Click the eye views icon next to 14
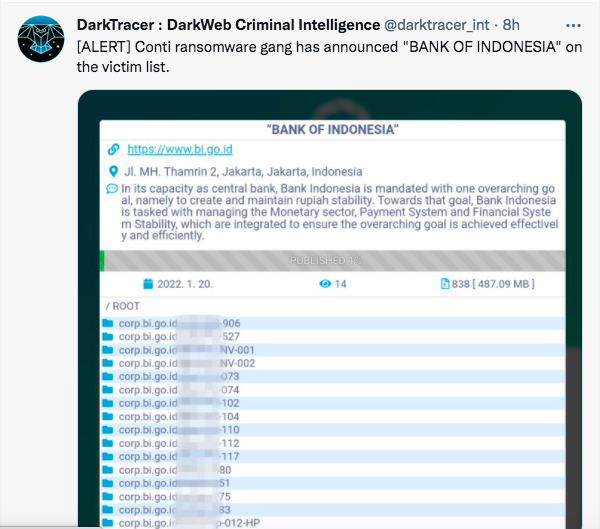This screenshot has height=529, width=600. [x=325, y=284]
